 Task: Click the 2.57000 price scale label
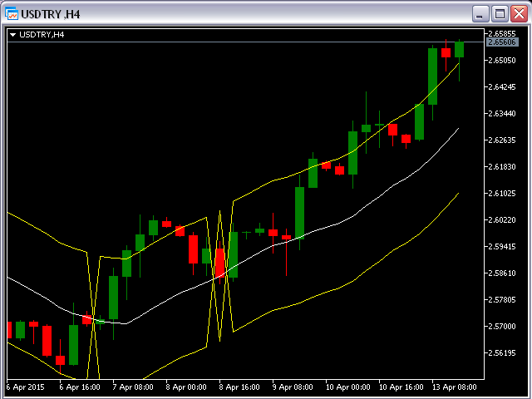click(x=502, y=327)
